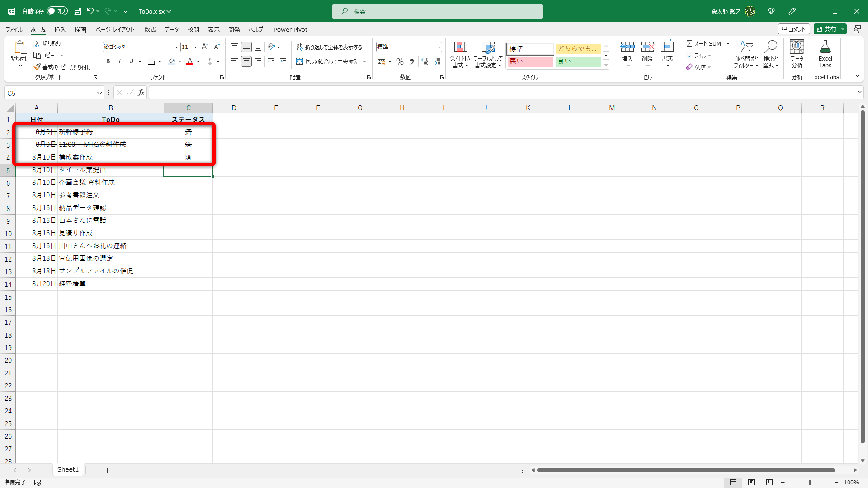Click the Format Painter brush icon
The height and width of the screenshot is (488, 868).
(38, 67)
